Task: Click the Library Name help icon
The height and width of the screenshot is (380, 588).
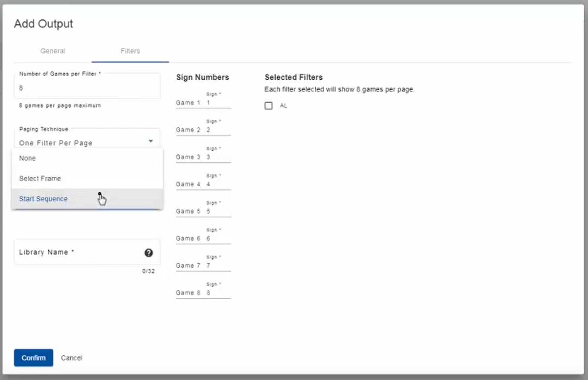Action: (149, 253)
